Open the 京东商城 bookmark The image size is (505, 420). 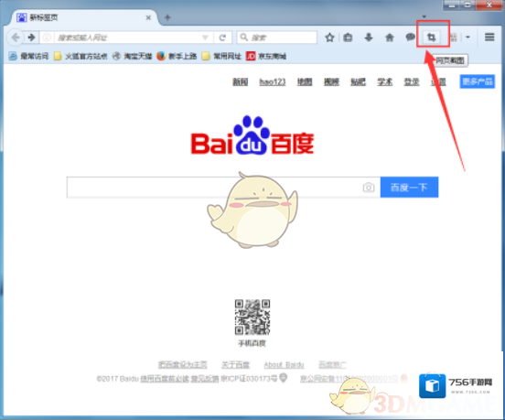266,57
